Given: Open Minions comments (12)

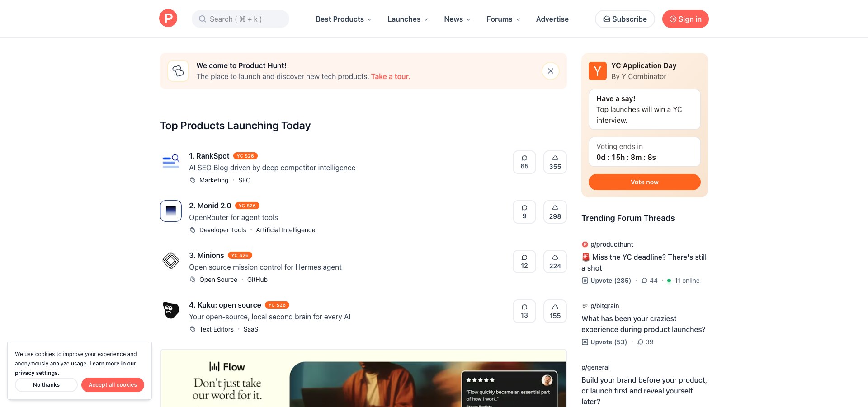Looking at the screenshot, I should [524, 262].
